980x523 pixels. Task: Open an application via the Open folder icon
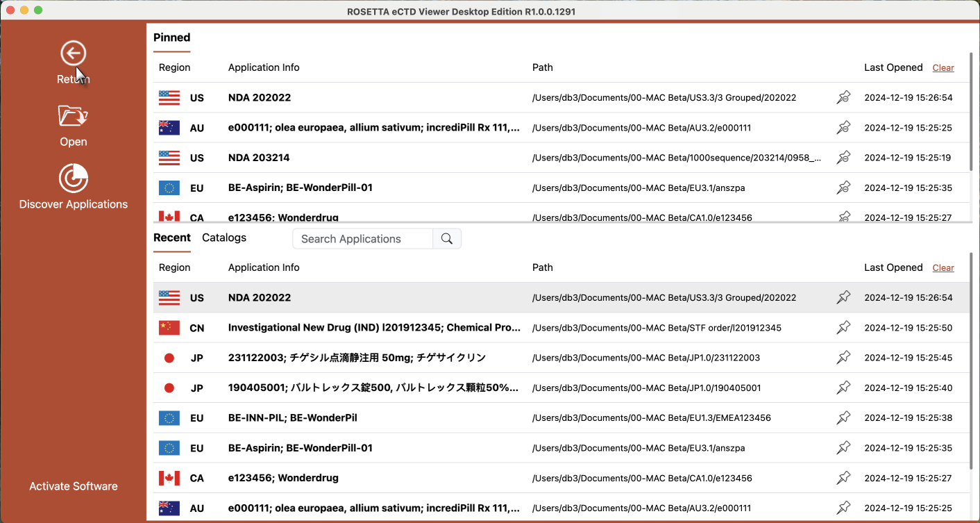click(x=73, y=116)
